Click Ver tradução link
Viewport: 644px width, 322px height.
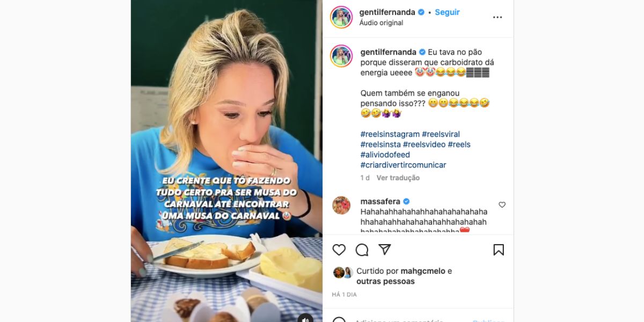pyautogui.click(x=398, y=178)
